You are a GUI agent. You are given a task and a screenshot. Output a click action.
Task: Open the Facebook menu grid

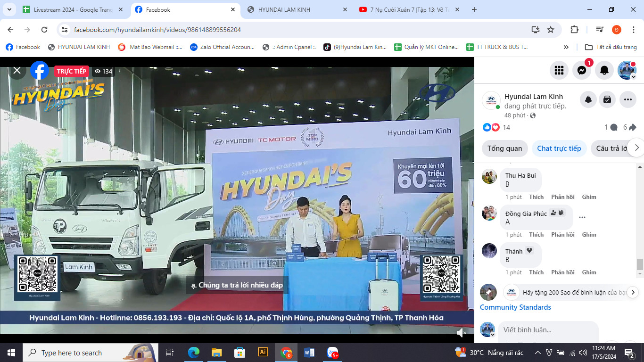(x=559, y=70)
